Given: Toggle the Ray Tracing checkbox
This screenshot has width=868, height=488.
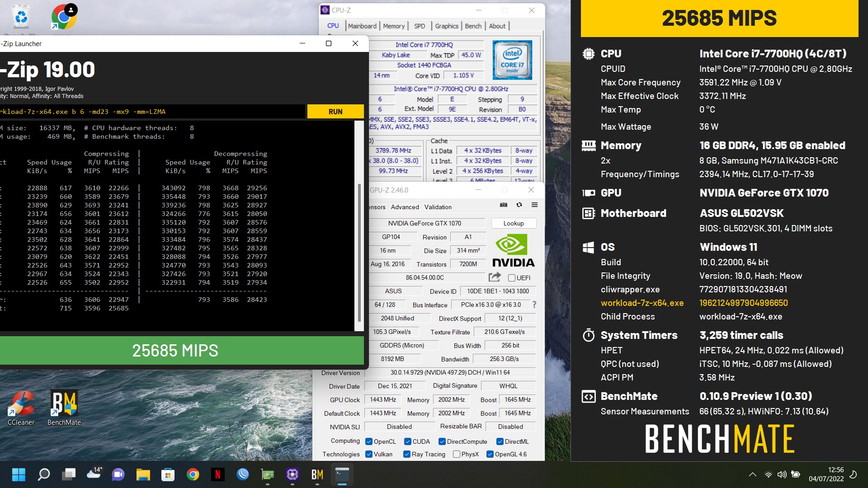Looking at the screenshot, I should coord(407,454).
